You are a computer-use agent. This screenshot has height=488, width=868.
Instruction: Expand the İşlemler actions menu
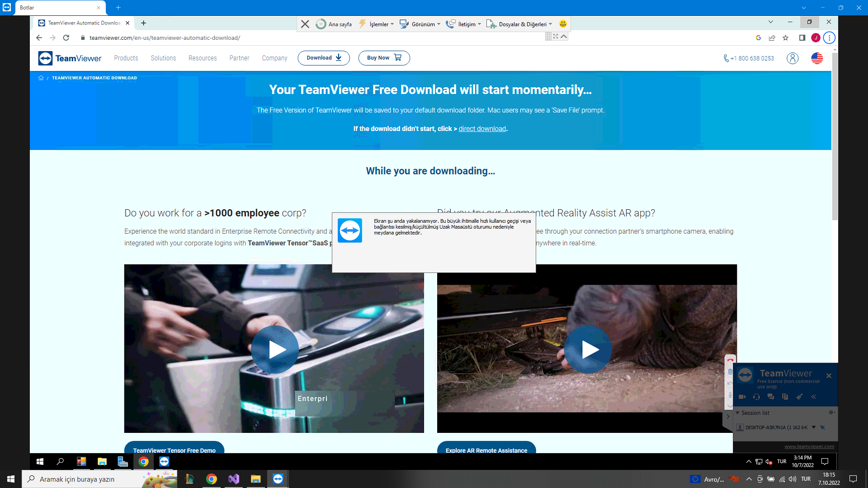pos(376,24)
